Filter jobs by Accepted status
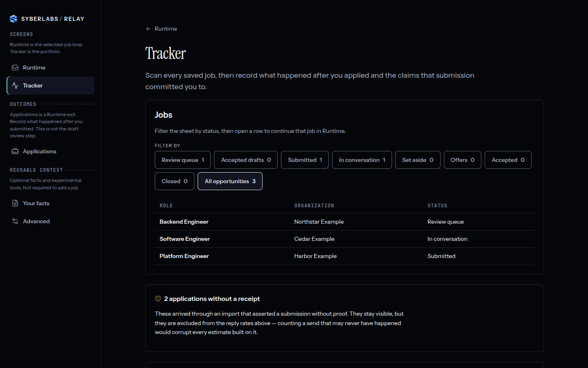This screenshot has height=368, width=588. point(508,160)
